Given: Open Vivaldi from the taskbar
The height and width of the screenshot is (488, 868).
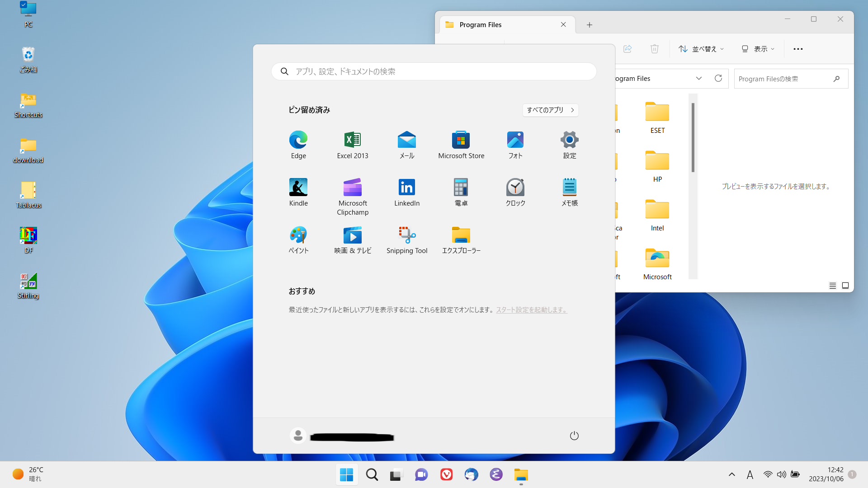Looking at the screenshot, I should (x=446, y=474).
